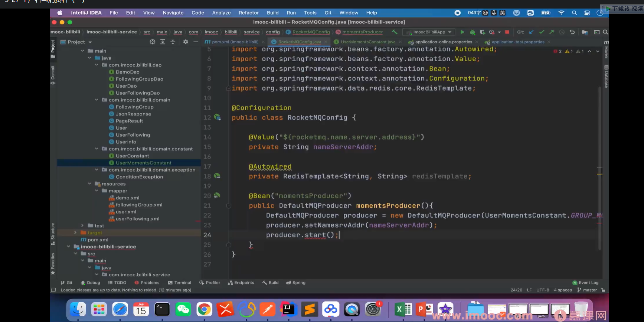The image size is (644, 322).
Task: Toggle the Structure tool window side tab
Action: click(53, 232)
